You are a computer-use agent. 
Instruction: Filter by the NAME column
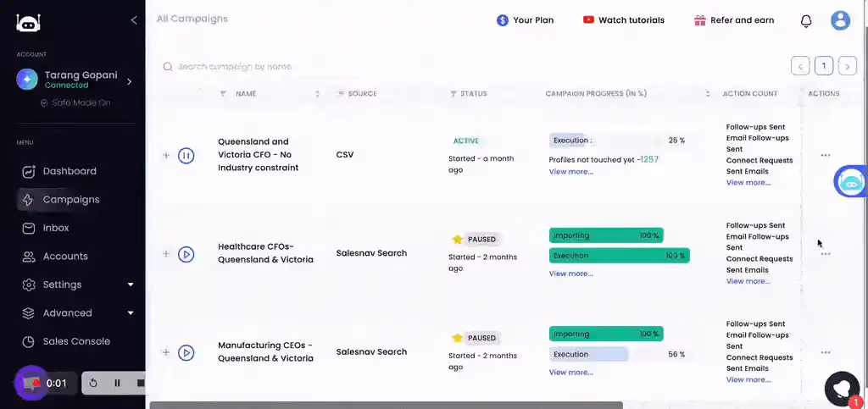click(x=223, y=94)
